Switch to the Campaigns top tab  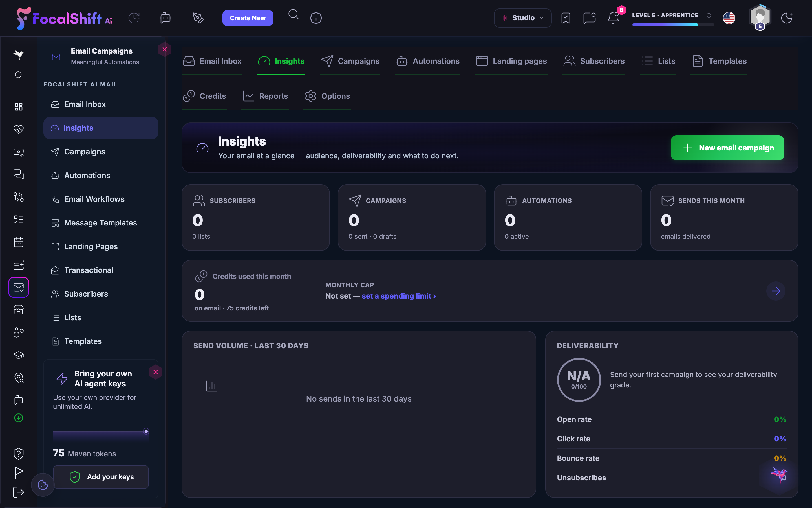pos(350,61)
